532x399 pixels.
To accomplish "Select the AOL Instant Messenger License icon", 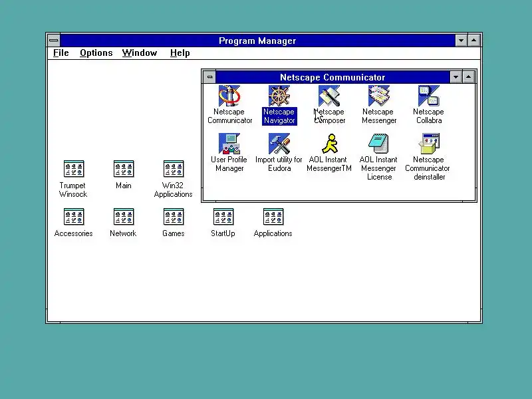I will [379, 144].
